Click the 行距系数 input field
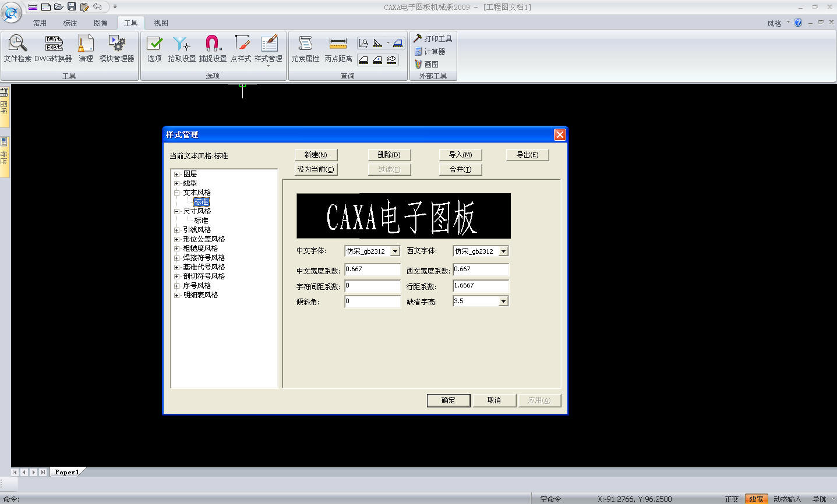837x504 pixels. (x=481, y=286)
